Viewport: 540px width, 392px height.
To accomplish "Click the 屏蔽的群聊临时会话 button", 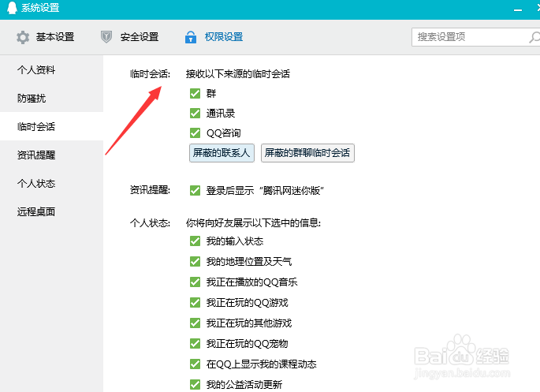I will (307, 153).
